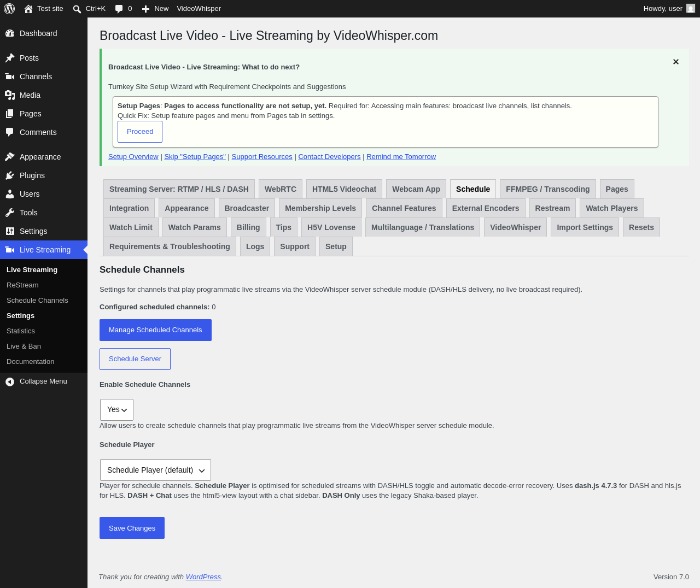700x588 pixels.
Task: Click the Appearance paintbrush icon
Action: [x=10, y=157]
